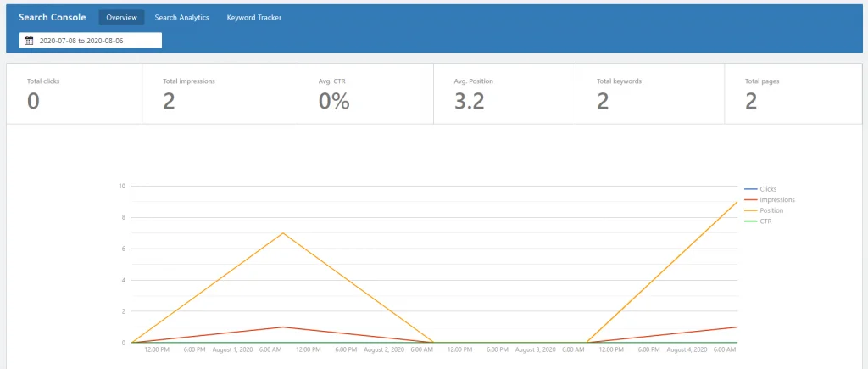Select the Total impressions stat card

[x=220, y=93]
